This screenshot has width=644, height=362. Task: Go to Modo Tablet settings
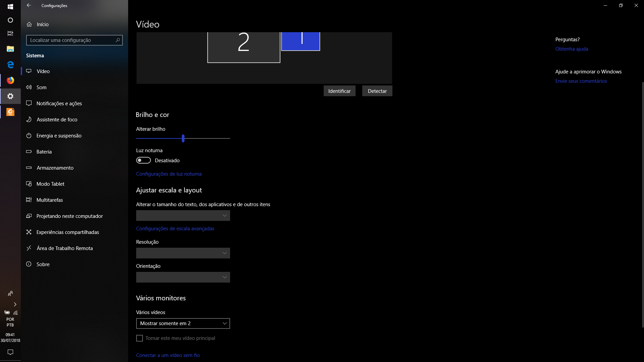pyautogui.click(x=50, y=184)
